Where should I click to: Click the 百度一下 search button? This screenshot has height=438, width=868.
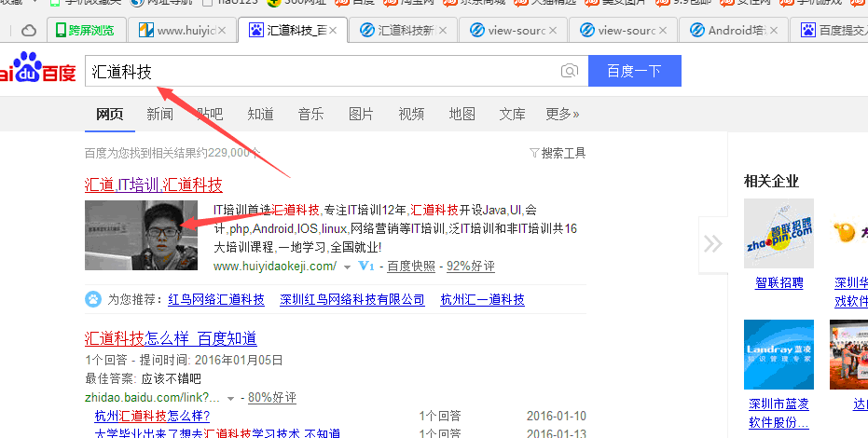(634, 71)
